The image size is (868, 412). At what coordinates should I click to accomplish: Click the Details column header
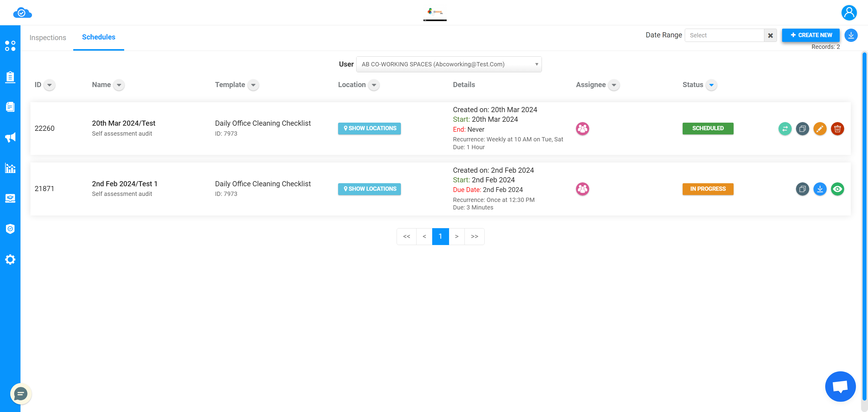coord(464,85)
